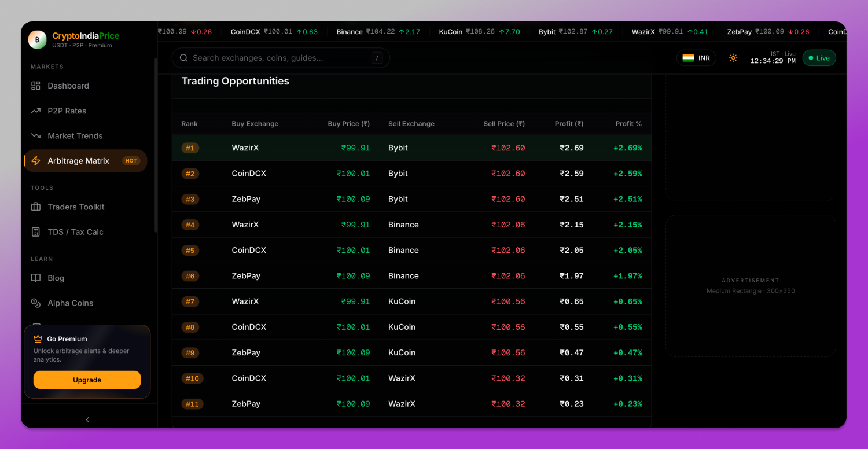Click the +2.05% profit value
This screenshot has height=449, width=868.
pos(628,251)
